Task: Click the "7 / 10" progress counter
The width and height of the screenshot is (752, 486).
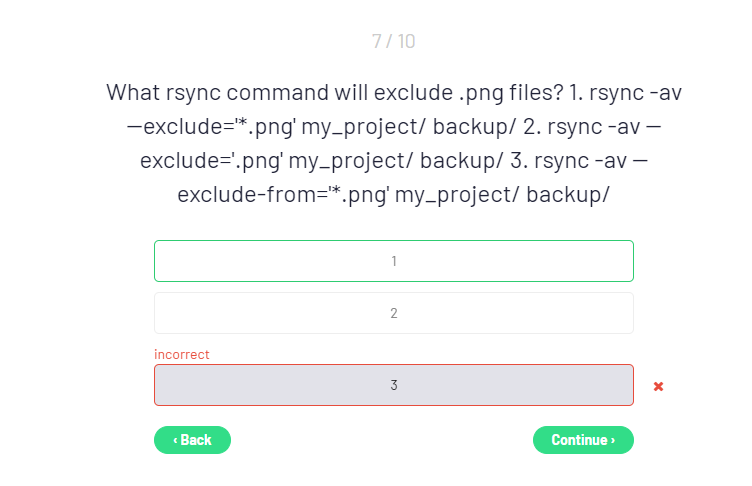Action: point(393,41)
